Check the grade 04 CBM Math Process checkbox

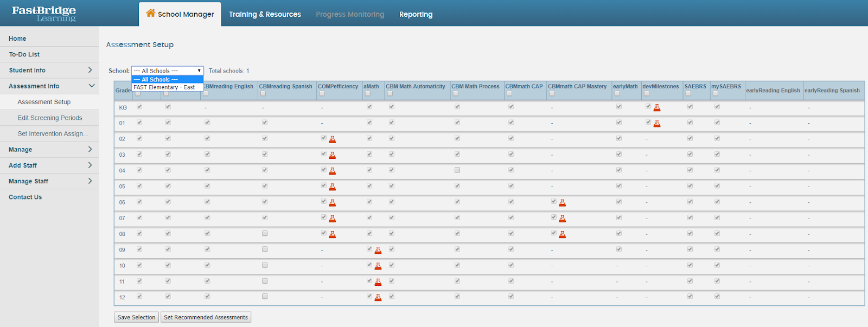(457, 170)
